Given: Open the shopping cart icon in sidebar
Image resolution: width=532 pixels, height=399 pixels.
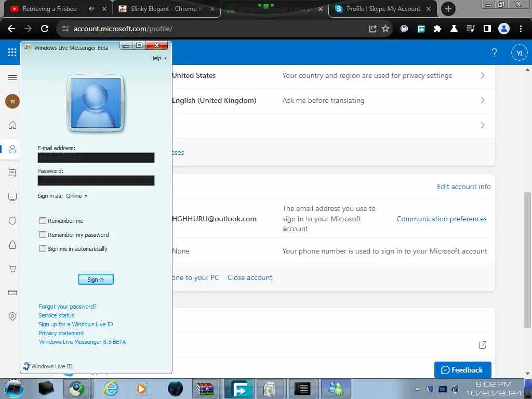Looking at the screenshot, I should [12, 269].
